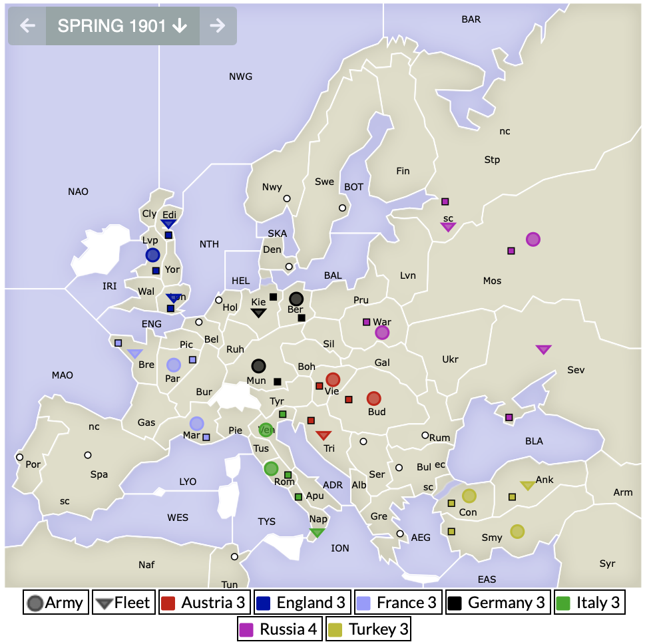Screen dimensions: 647x644
Task: Click the MAO Mid-Atlantic label
Action: click(63, 375)
